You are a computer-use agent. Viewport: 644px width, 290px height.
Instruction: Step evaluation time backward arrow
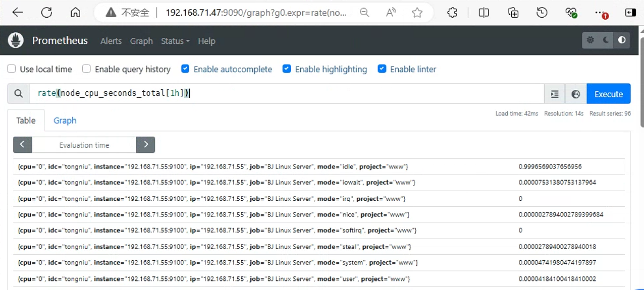23,145
